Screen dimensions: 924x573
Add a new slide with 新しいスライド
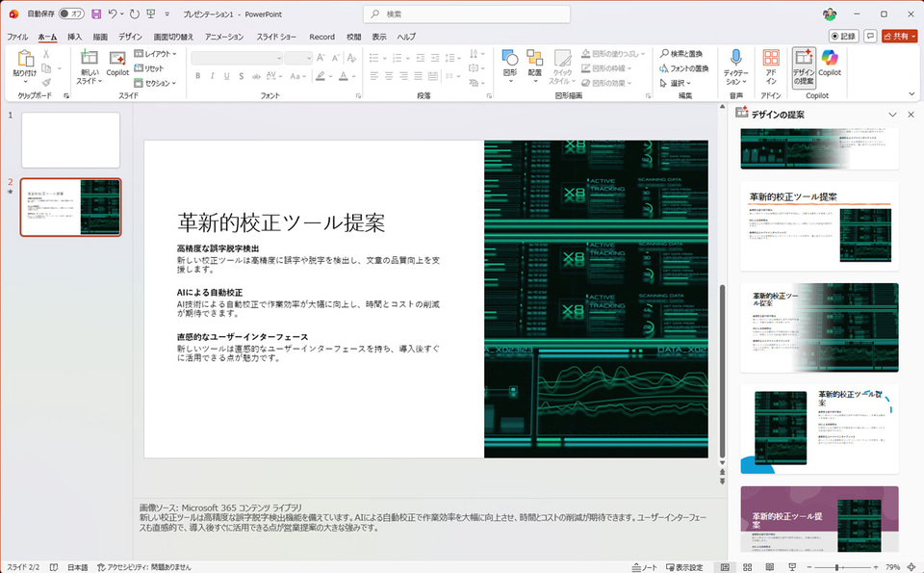89,66
